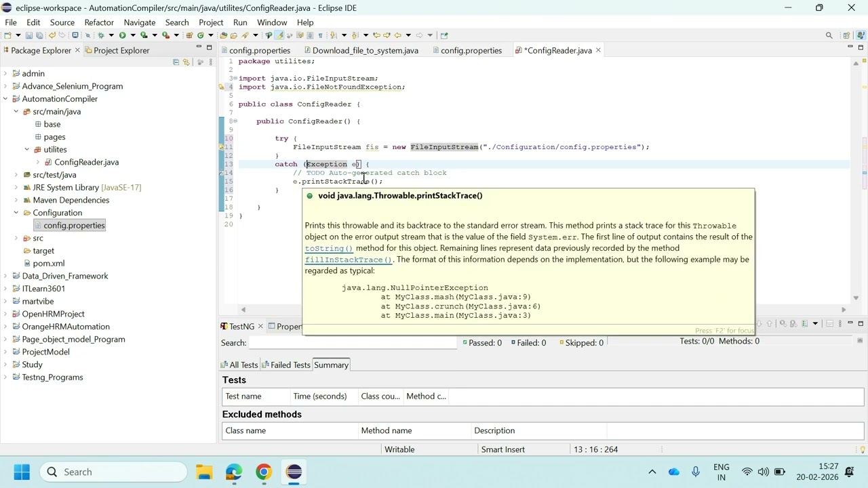The image size is (868, 488).
Task: Click the fillInStackTrace() link in Javadoc
Action: coord(349,260)
